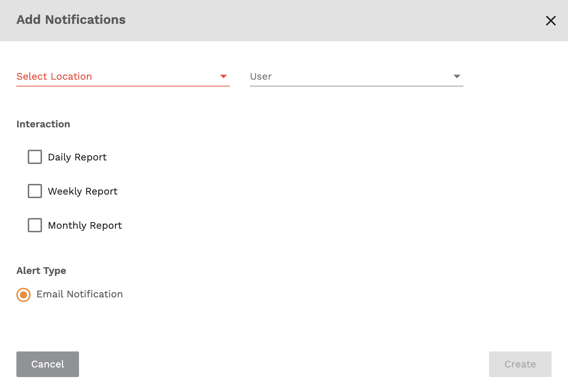Click the Create button
This screenshot has height=392, width=568.
[520, 364]
